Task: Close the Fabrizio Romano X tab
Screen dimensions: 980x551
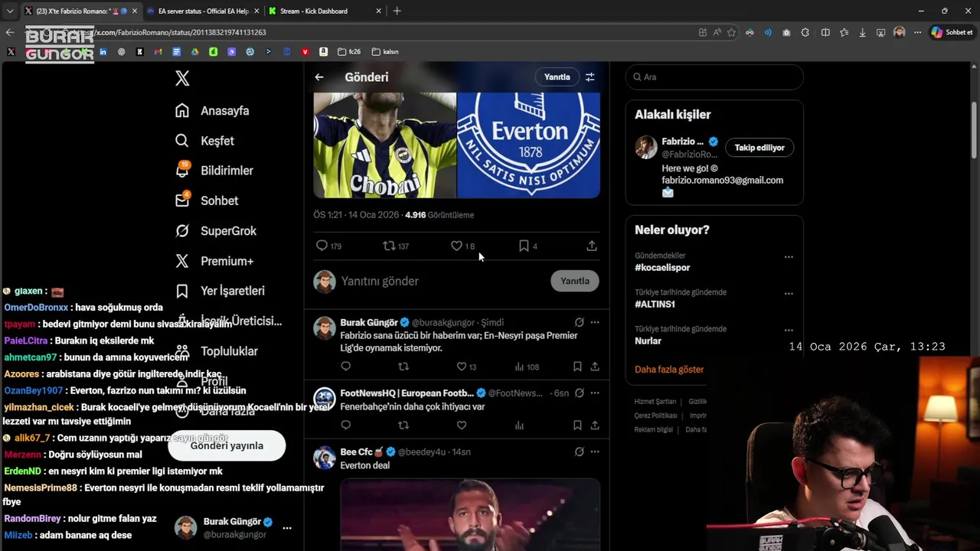Action: pos(135,11)
